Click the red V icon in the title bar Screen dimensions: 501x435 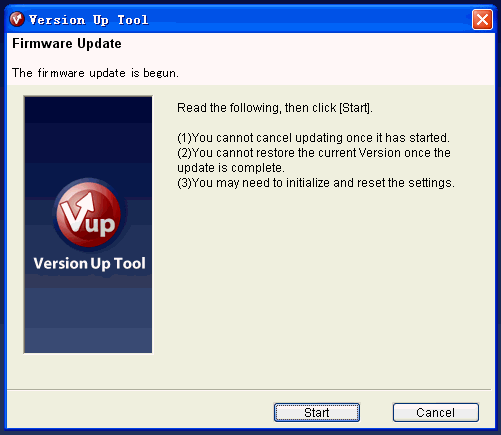pos(17,19)
